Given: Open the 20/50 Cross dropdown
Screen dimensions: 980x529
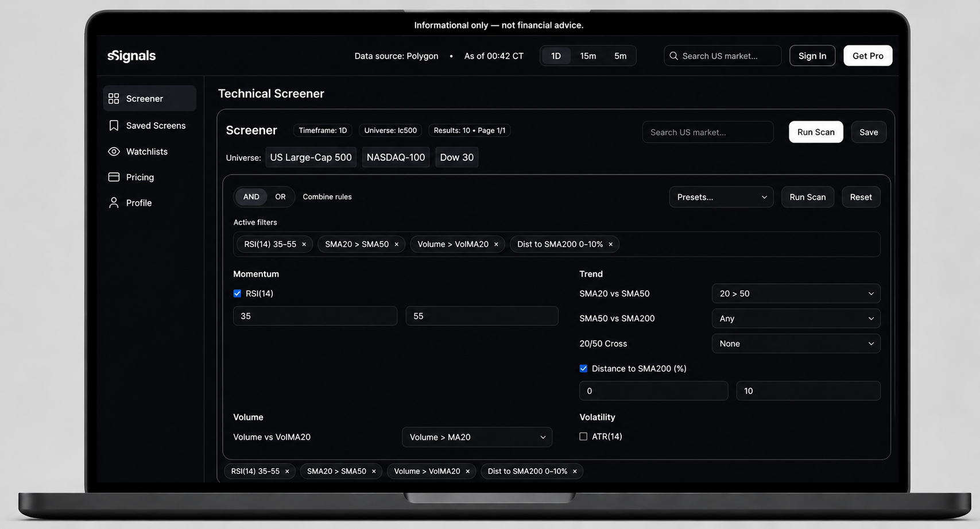Looking at the screenshot, I should (x=796, y=343).
